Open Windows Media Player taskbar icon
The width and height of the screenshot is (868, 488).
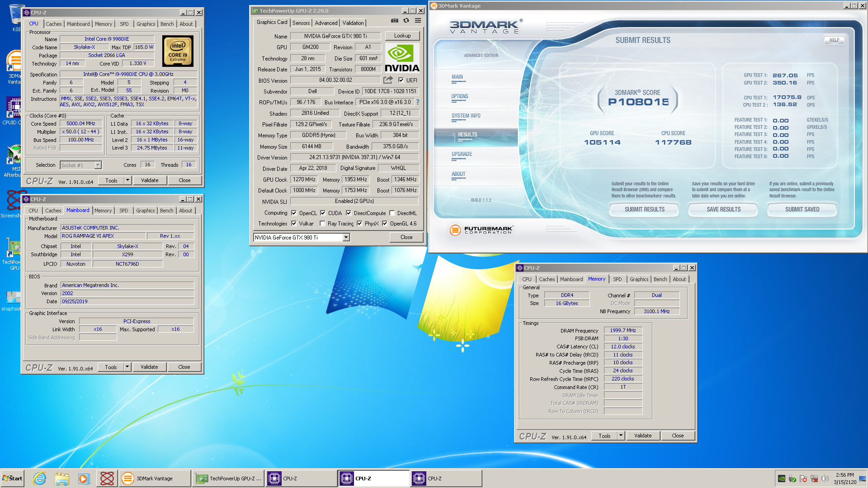tap(84, 479)
